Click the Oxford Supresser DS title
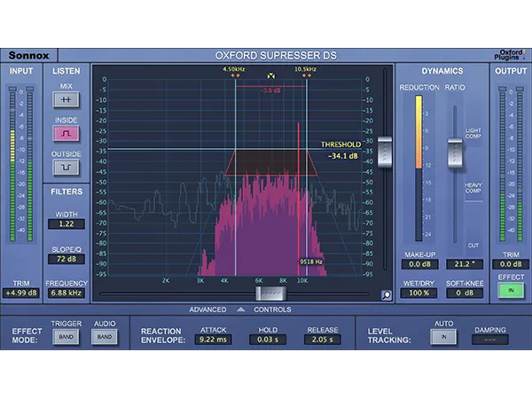 pyautogui.click(x=276, y=55)
